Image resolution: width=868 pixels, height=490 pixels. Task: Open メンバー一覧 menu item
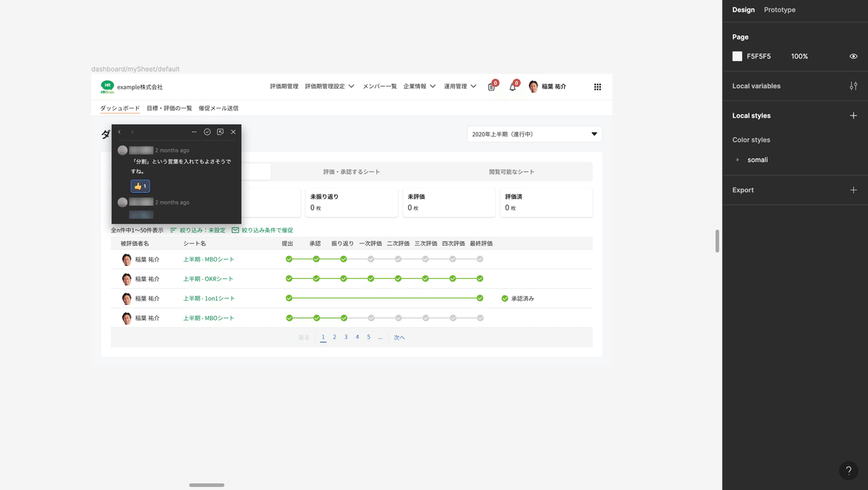(x=380, y=87)
